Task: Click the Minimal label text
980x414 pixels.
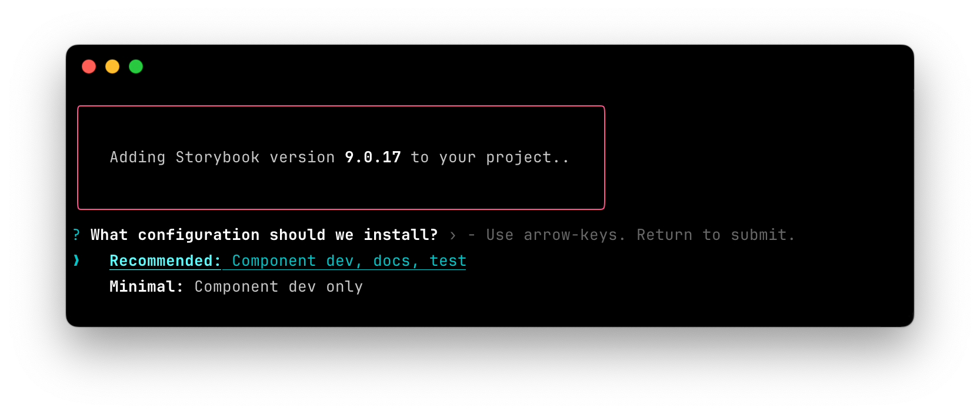Action: pos(146,286)
